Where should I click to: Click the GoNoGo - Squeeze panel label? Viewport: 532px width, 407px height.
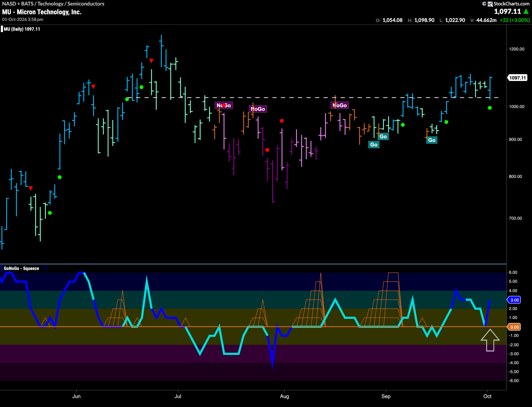[21, 268]
